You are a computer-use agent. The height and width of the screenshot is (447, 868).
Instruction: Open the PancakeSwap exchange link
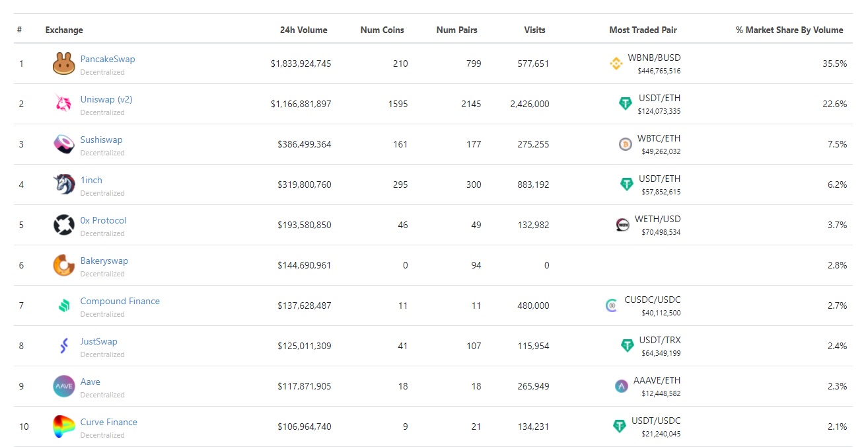(108, 59)
